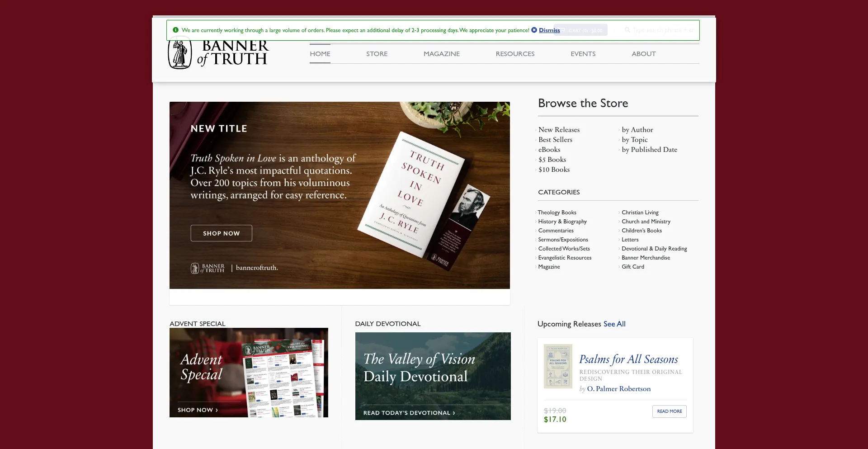Screen dimensions: 868x449
Task: Open the Magazine category link
Action: (549, 267)
